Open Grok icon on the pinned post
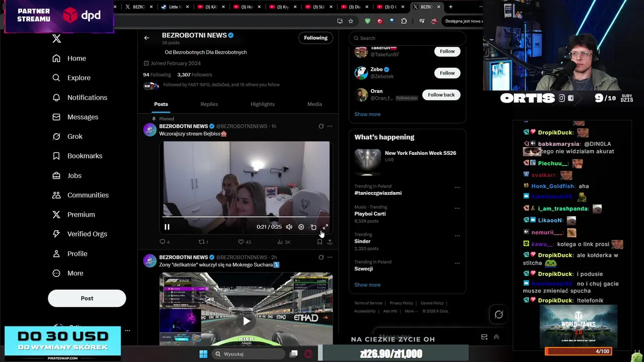Screen dimensions: 644x362 (x=321, y=126)
